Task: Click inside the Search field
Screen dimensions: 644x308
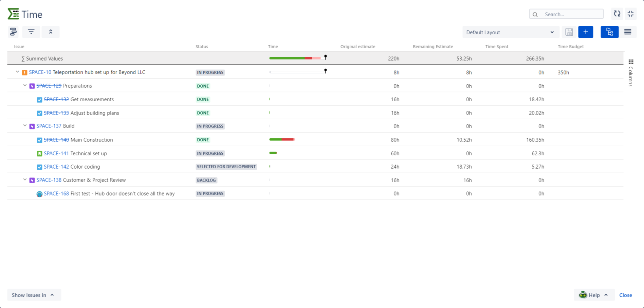Action: point(566,14)
